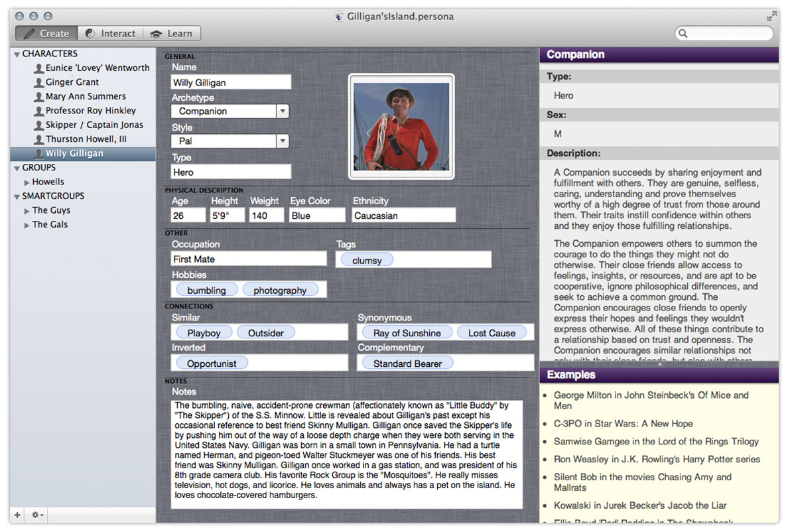Click person icon next to Mary Ann Summers
Screen dimensions: 788x532
[x=38, y=97]
